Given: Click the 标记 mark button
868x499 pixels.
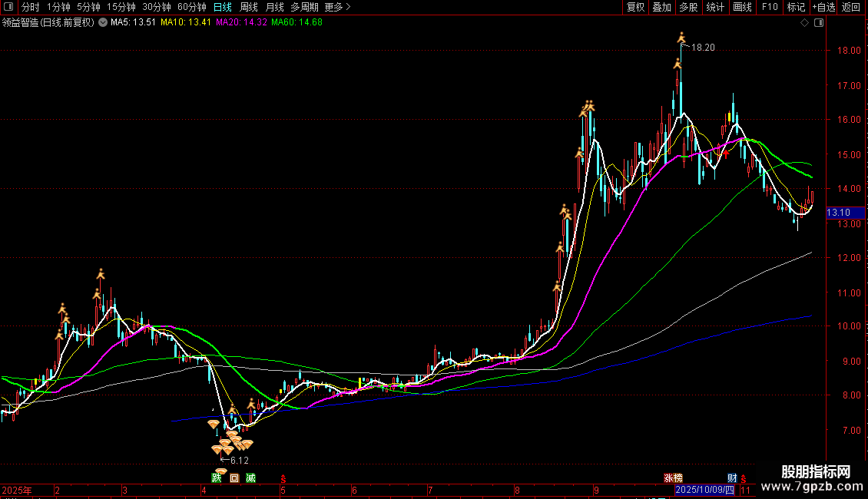Looking at the screenshot, I should pyautogui.click(x=796, y=7).
